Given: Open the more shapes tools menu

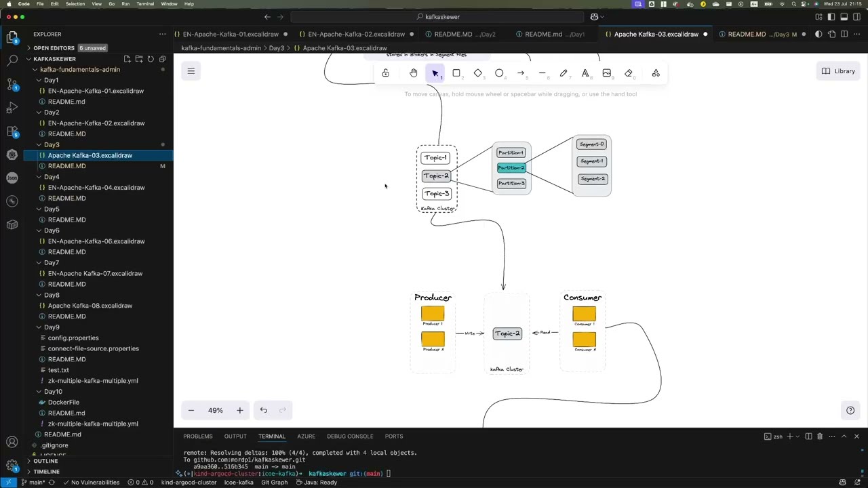Looking at the screenshot, I should pos(656,73).
